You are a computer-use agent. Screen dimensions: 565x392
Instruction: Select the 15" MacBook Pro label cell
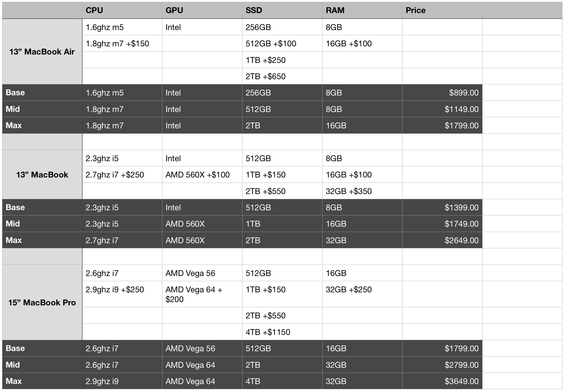(42, 302)
